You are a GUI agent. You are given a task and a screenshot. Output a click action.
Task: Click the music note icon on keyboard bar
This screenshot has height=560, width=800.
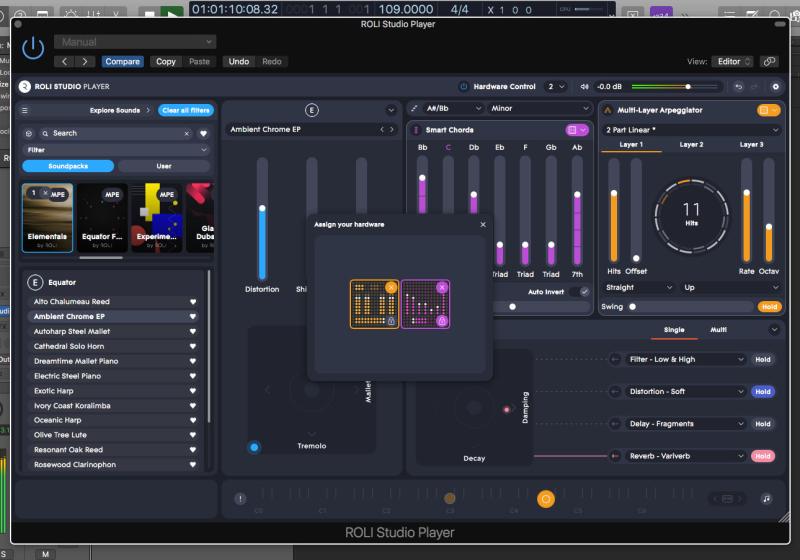(x=766, y=498)
